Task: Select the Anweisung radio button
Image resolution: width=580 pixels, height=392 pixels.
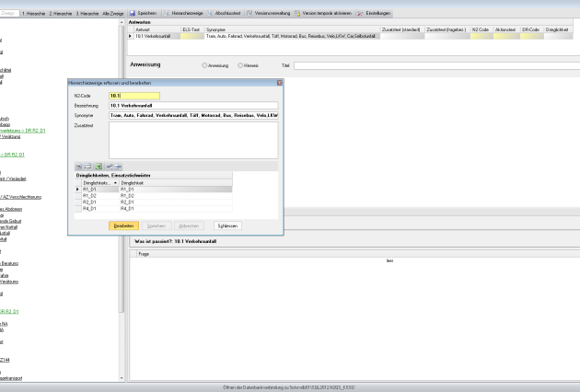Action: pos(204,65)
